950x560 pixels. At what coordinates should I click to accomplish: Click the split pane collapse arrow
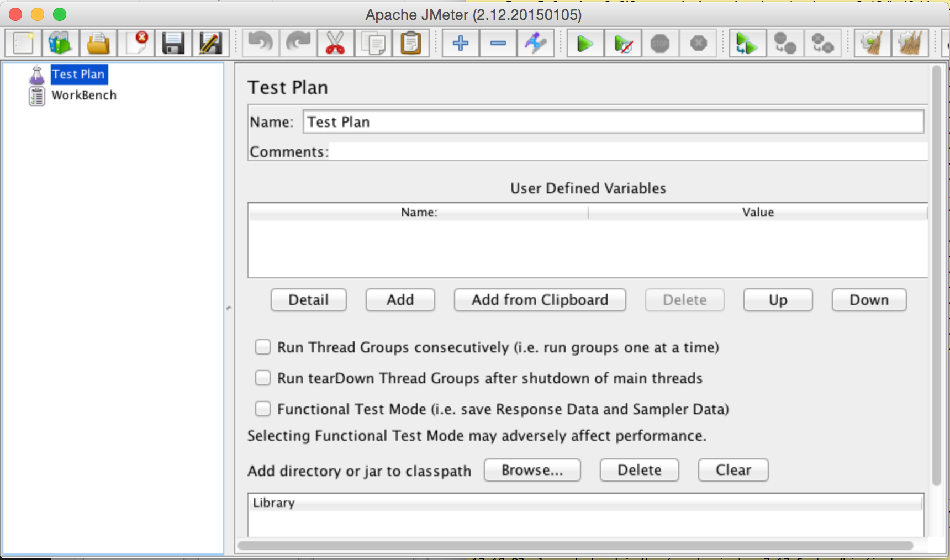click(x=229, y=308)
